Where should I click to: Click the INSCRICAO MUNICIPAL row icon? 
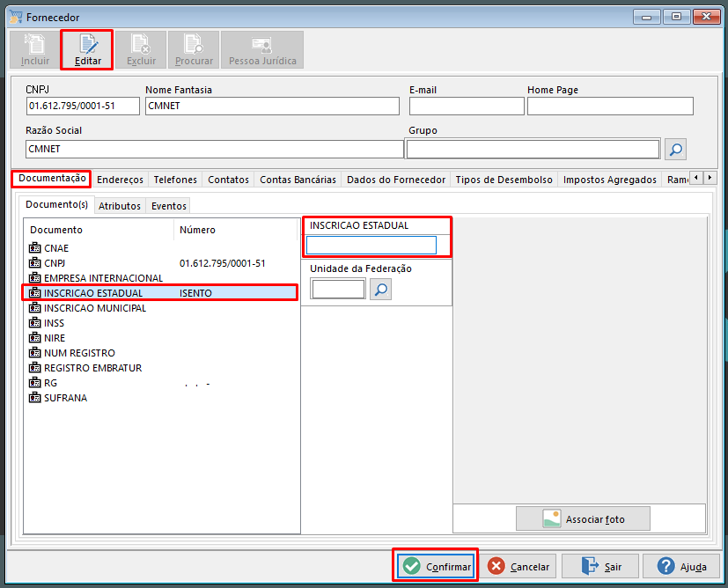35,308
